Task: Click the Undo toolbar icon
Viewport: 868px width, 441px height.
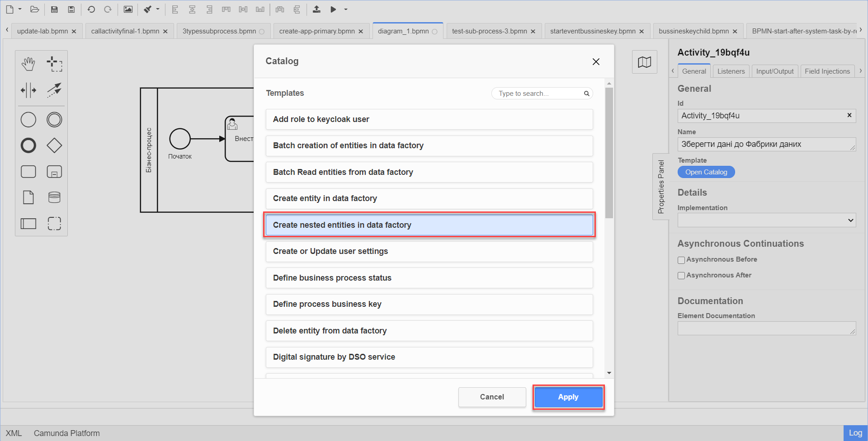Action: coord(91,9)
